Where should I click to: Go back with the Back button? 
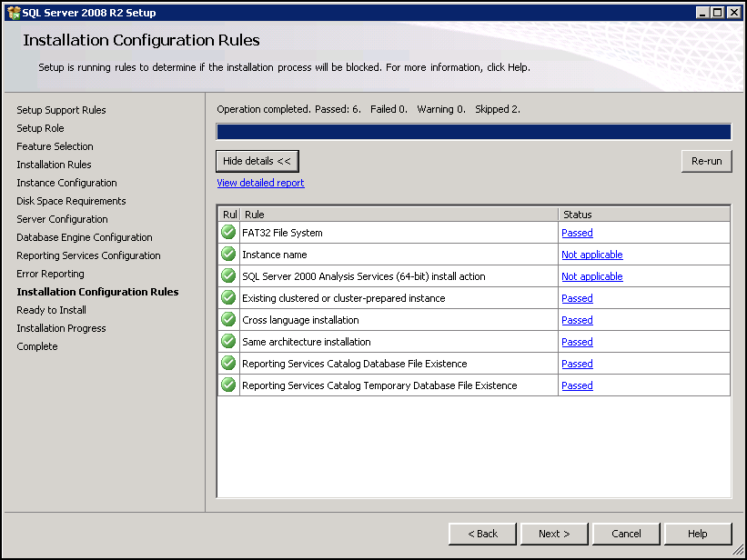click(482, 534)
